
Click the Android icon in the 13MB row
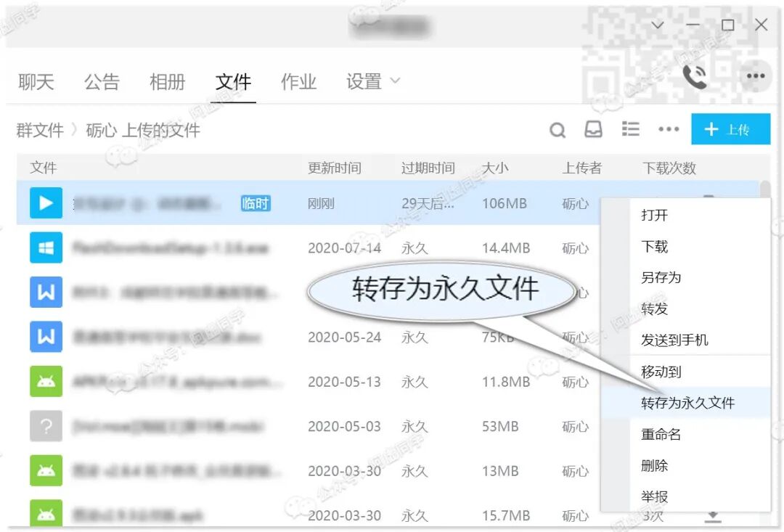click(x=46, y=470)
